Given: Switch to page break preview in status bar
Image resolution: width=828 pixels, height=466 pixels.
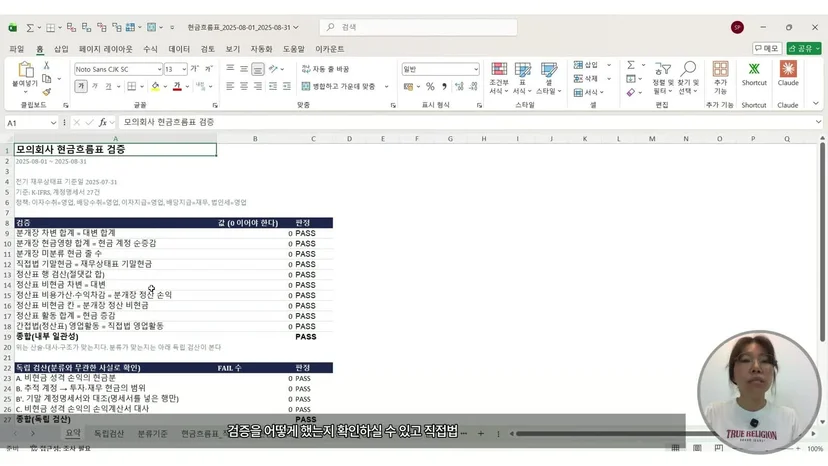Looking at the screenshot, I should click(719, 448).
